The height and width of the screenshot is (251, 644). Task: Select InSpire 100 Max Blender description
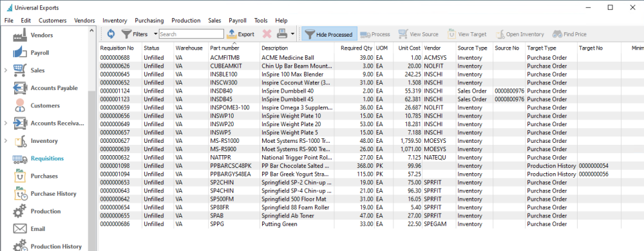[x=292, y=74]
